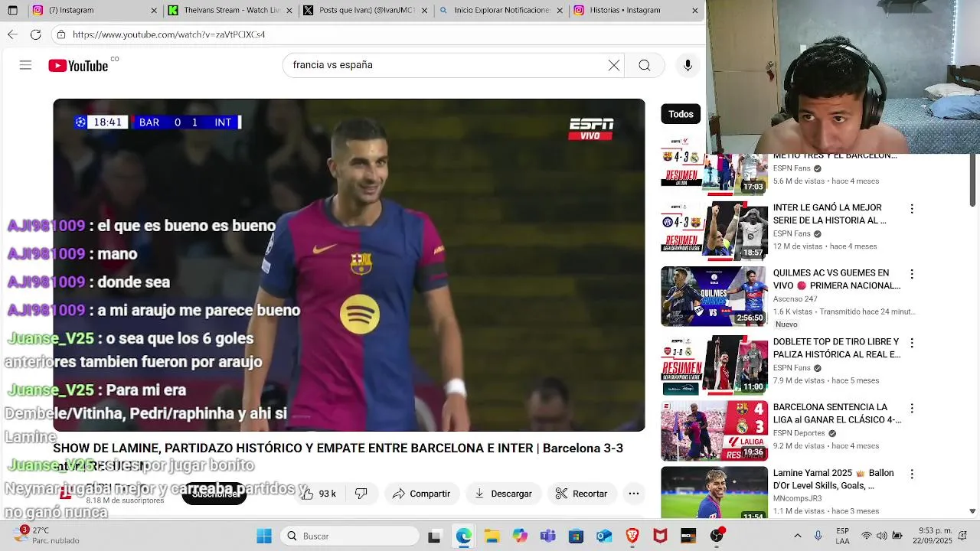Screen dimensions: 980x551
Task: Switch to Inicio Explorar Notificaciones tab
Action: [501, 10]
